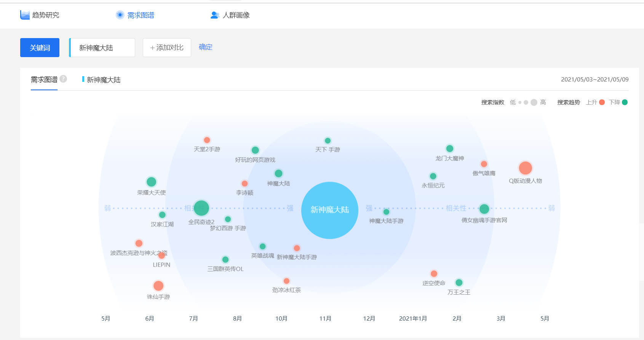Click the 天下 手游 bubble
The image size is (644, 340).
tap(328, 140)
